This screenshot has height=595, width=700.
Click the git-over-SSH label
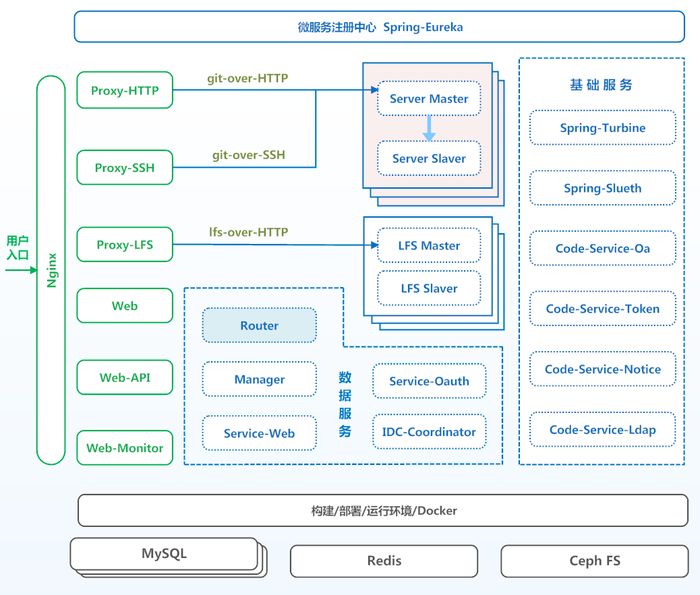[x=249, y=155]
